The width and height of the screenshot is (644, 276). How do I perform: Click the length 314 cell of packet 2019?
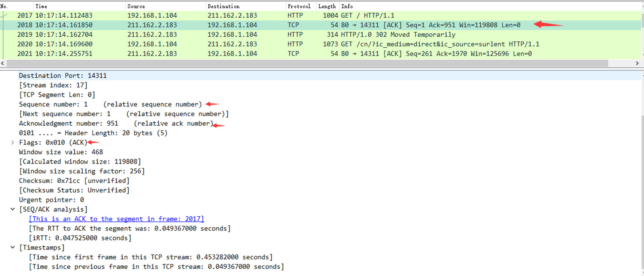[x=332, y=34]
